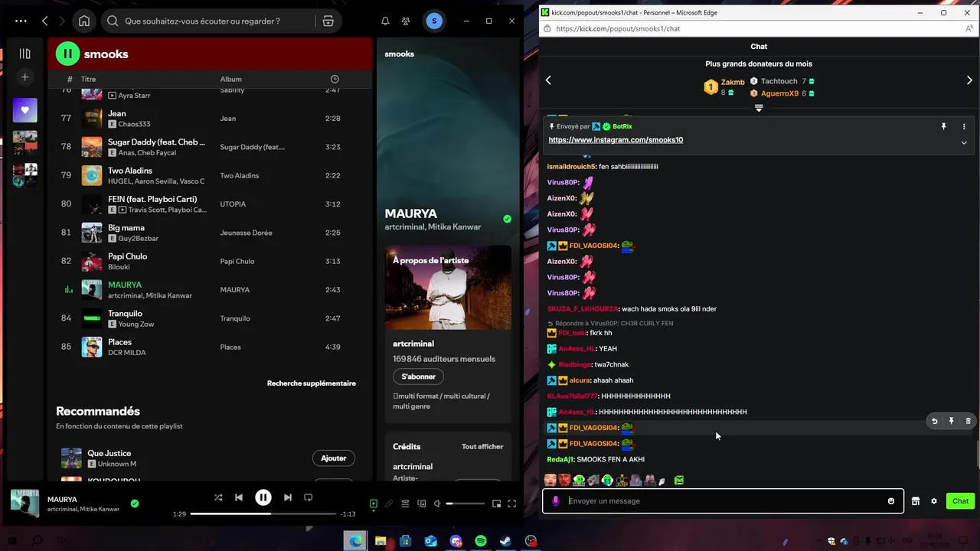
Task: Add Que Justice to the playlist
Action: tap(334, 458)
